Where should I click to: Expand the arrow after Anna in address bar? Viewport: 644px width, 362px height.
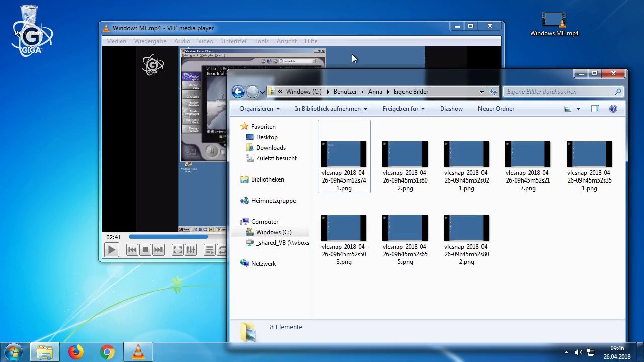click(388, 92)
